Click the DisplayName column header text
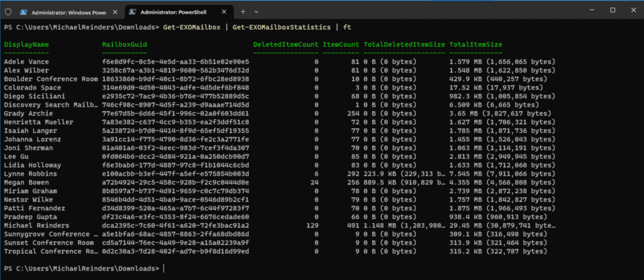The image size is (644, 280). [x=26, y=45]
